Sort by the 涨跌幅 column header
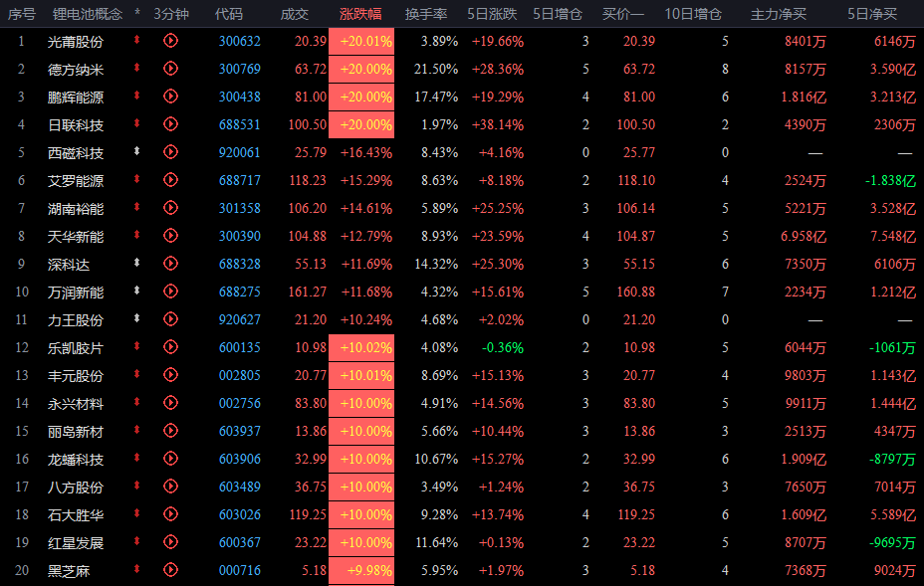Viewport: 924px width, 586px height. click(x=360, y=14)
